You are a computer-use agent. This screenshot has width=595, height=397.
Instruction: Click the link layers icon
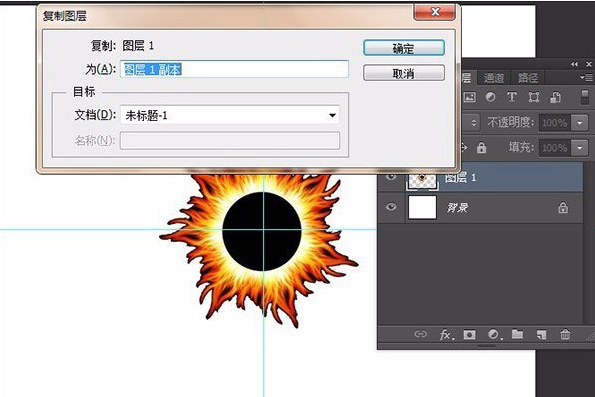click(420, 334)
